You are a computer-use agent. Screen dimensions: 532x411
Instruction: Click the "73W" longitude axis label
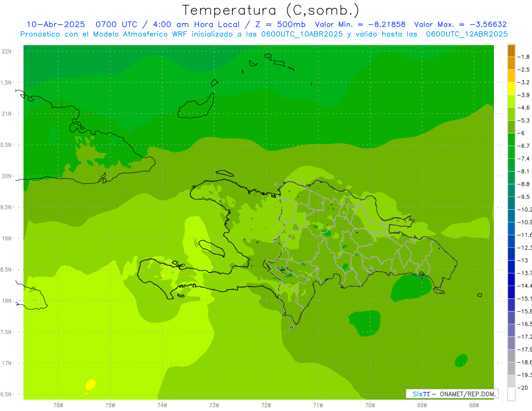(x=214, y=405)
